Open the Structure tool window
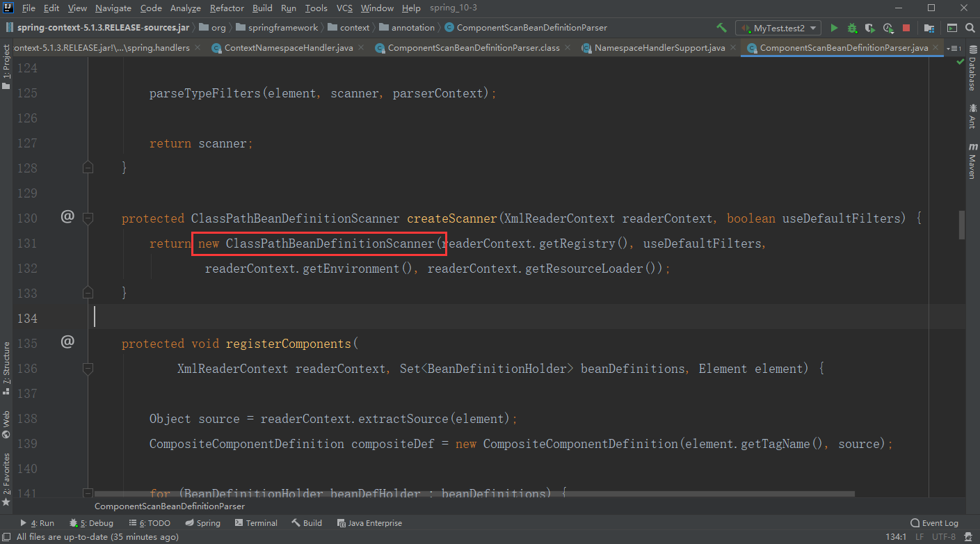Screen dimensions: 980x544 click(x=6, y=368)
